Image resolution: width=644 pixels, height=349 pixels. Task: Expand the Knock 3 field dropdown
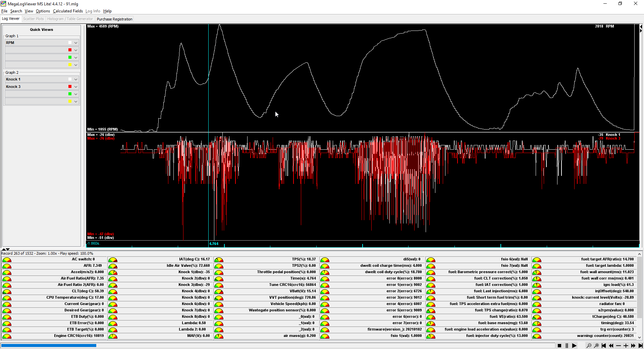point(76,87)
